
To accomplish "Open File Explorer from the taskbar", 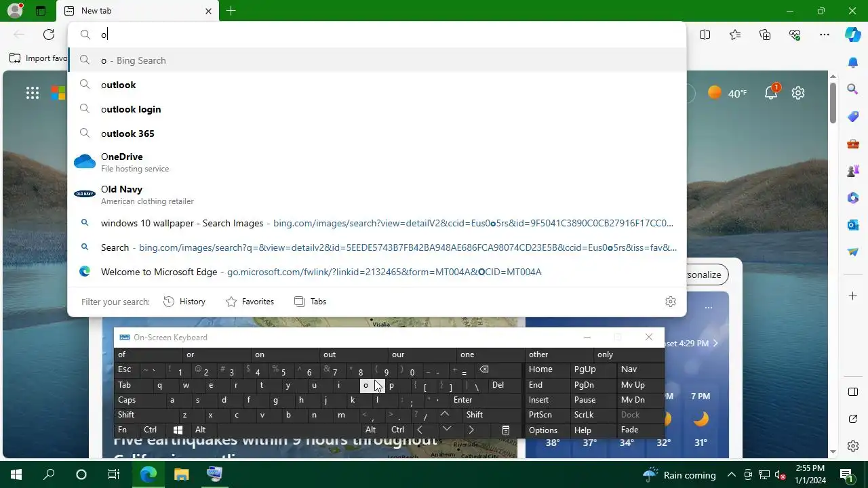I will tap(181, 474).
